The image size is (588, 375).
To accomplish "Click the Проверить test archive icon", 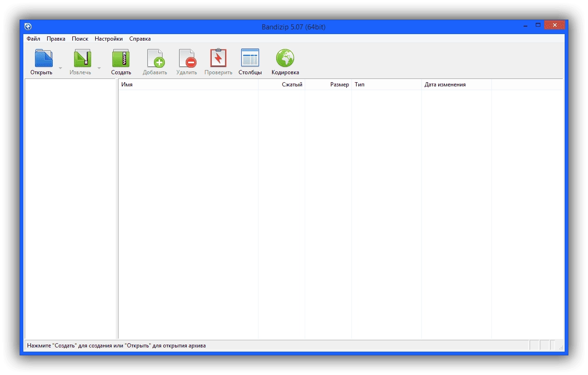I will 218,58.
